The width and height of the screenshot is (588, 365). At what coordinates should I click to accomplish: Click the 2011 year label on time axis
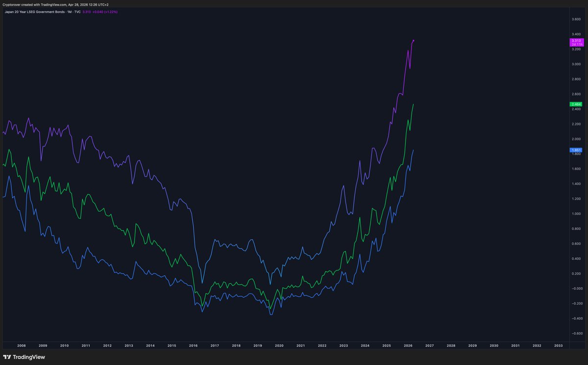pos(86,345)
